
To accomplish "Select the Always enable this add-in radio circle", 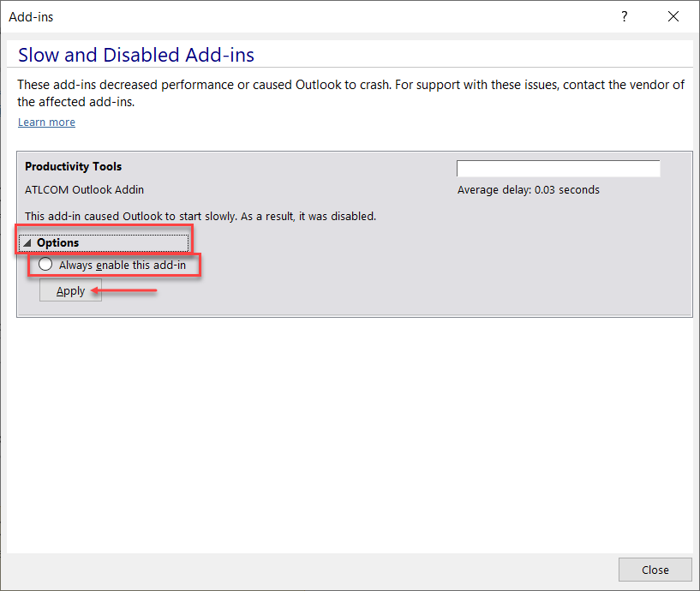I will 45,265.
